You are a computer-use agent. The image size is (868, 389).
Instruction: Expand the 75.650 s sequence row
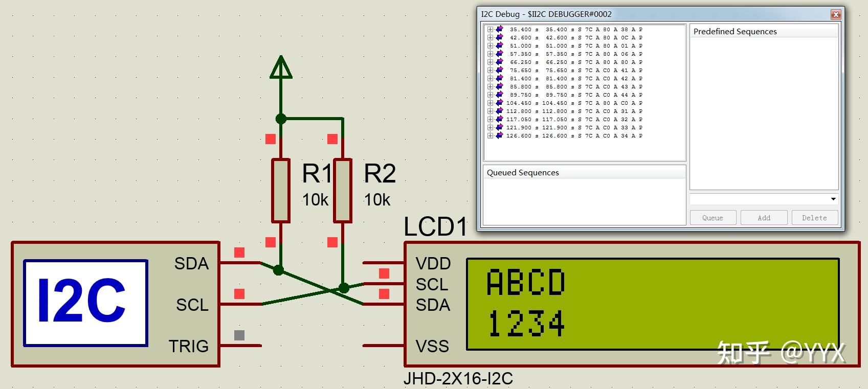pyautogui.click(x=490, y=71)
